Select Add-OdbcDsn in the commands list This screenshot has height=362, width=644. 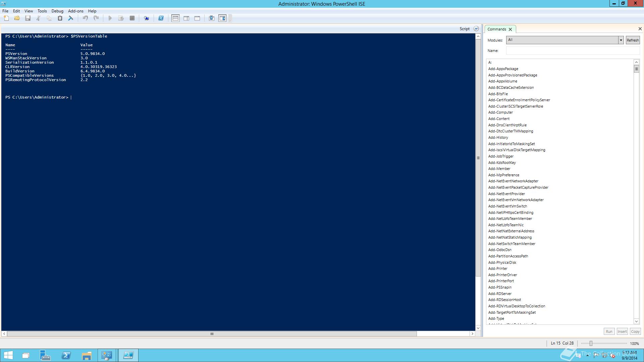500,250
